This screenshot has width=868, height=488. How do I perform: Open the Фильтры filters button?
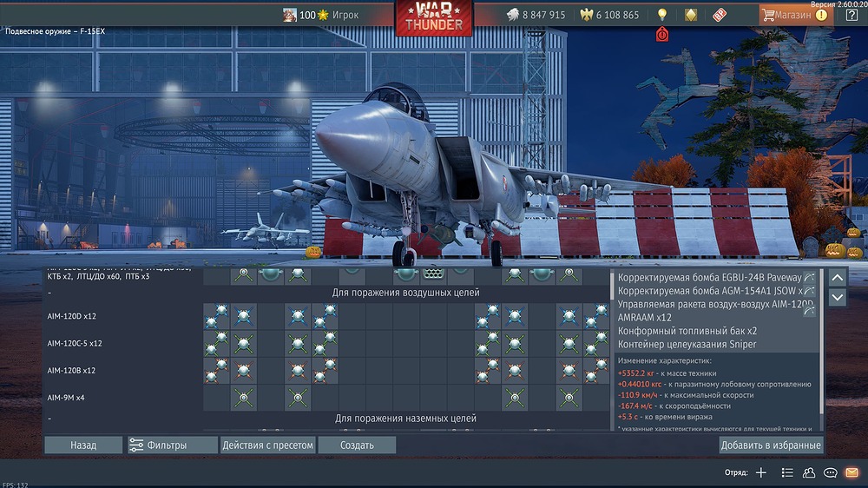point(172,445)
